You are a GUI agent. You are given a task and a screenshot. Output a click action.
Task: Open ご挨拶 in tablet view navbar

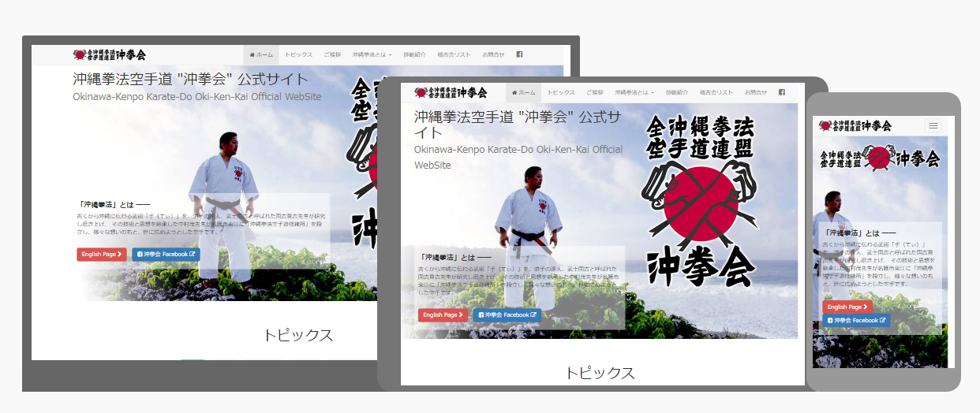pyautogui.click(x=595, y=92)
